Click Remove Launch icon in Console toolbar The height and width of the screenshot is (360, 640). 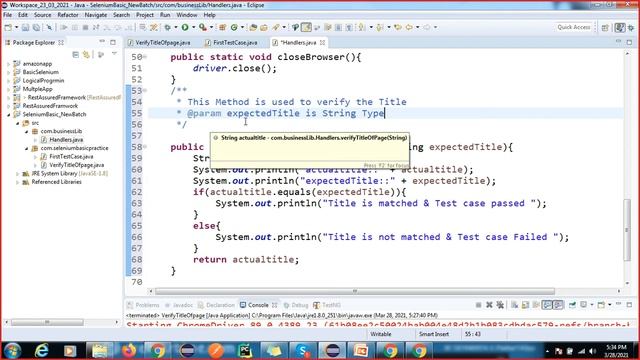(489, 305)
